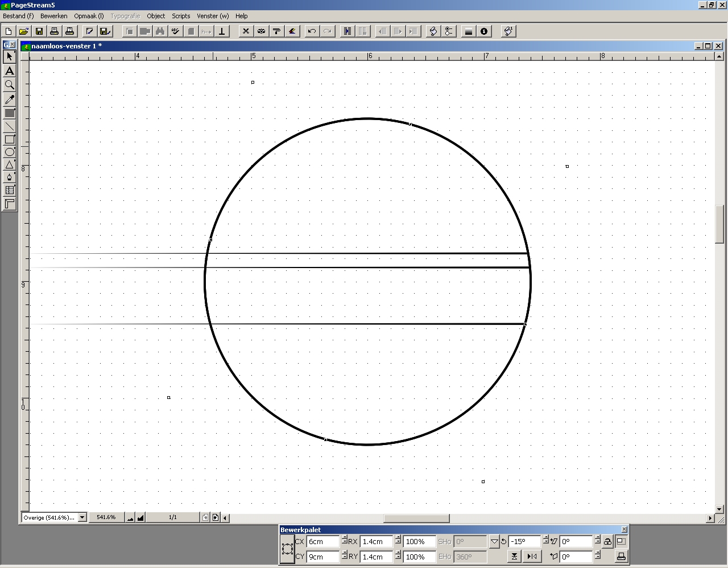This screenshot has width=728, height=568.
Task: Pick the Eyedropper tool
Action: 10,100
